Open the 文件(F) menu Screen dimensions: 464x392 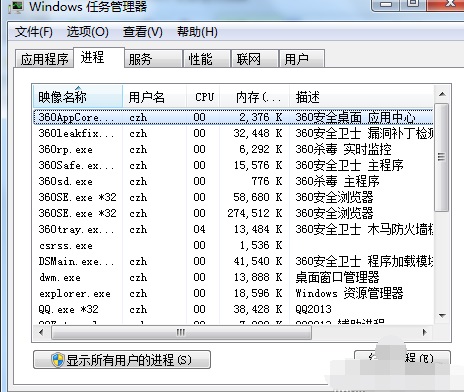click(x=34, y=32)
